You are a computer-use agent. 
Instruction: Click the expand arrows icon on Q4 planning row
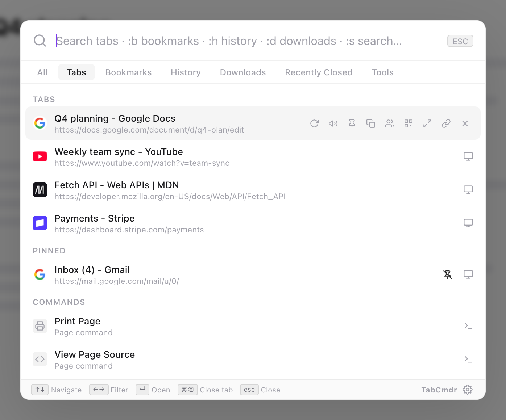point(427,123)
